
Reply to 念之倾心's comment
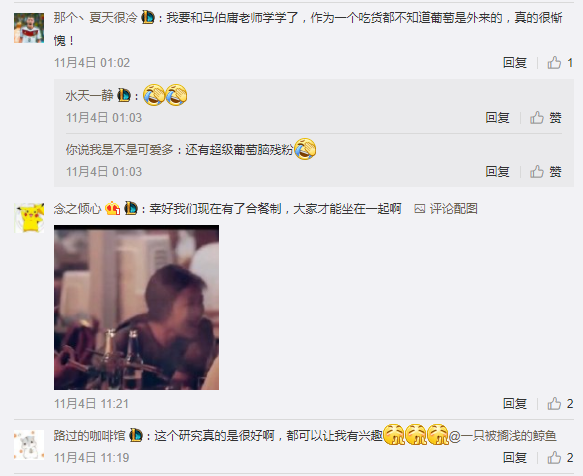tap(515, 403)
